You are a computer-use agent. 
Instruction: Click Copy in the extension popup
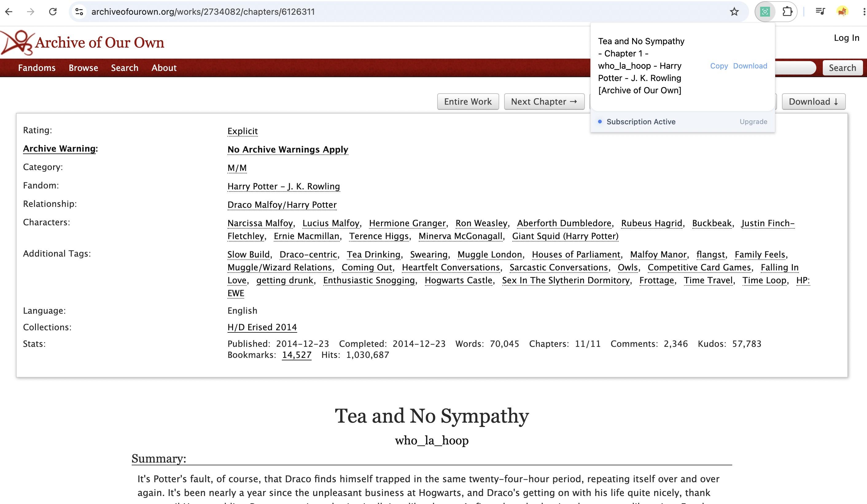[719, 66]
